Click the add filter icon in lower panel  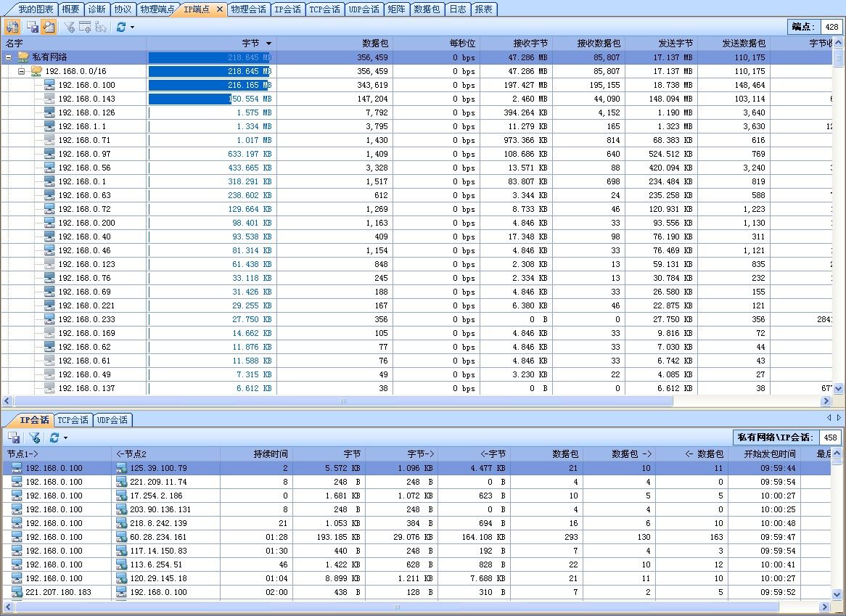(34, 438)
